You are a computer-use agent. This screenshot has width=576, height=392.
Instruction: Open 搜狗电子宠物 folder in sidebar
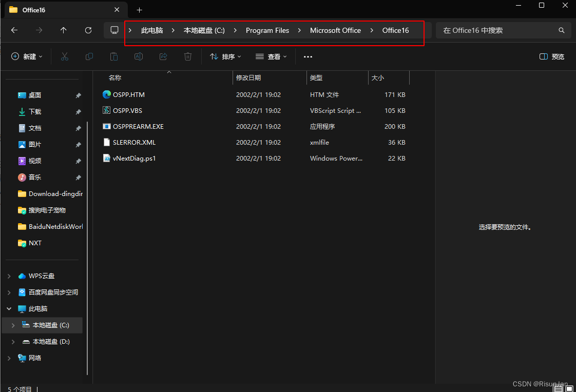(42, 210)
